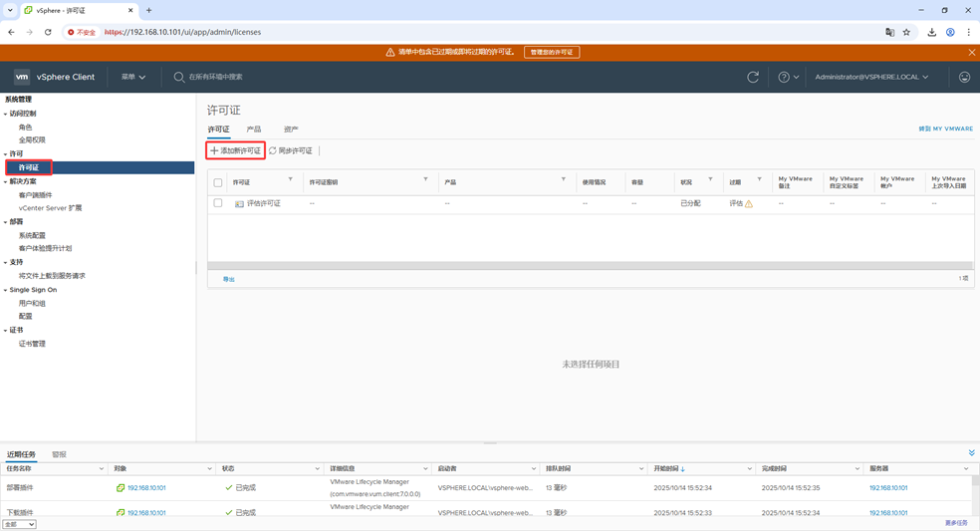Open the 全部 task filter dropdown
The height and width of the screenshot is (531, 980).
tap(19, 524)
